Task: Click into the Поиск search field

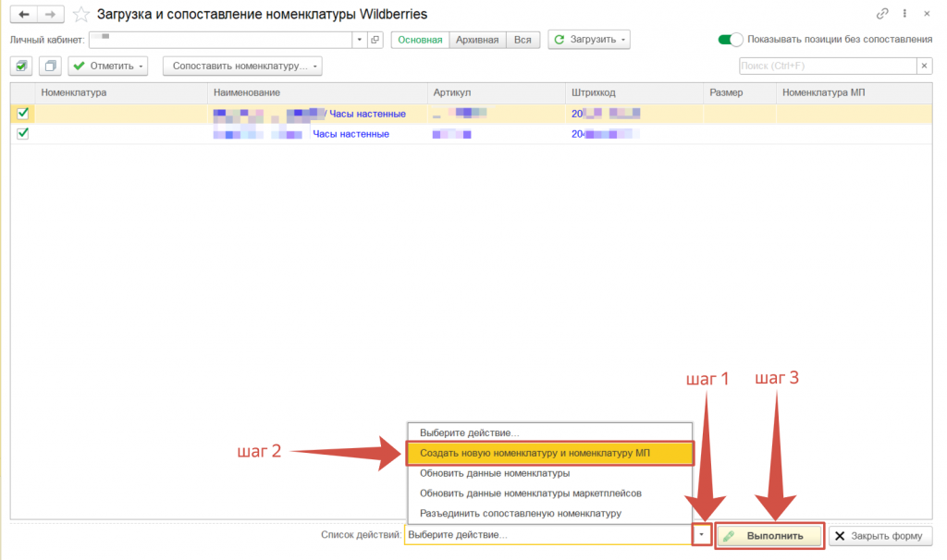Action: [x=826, y=66]
